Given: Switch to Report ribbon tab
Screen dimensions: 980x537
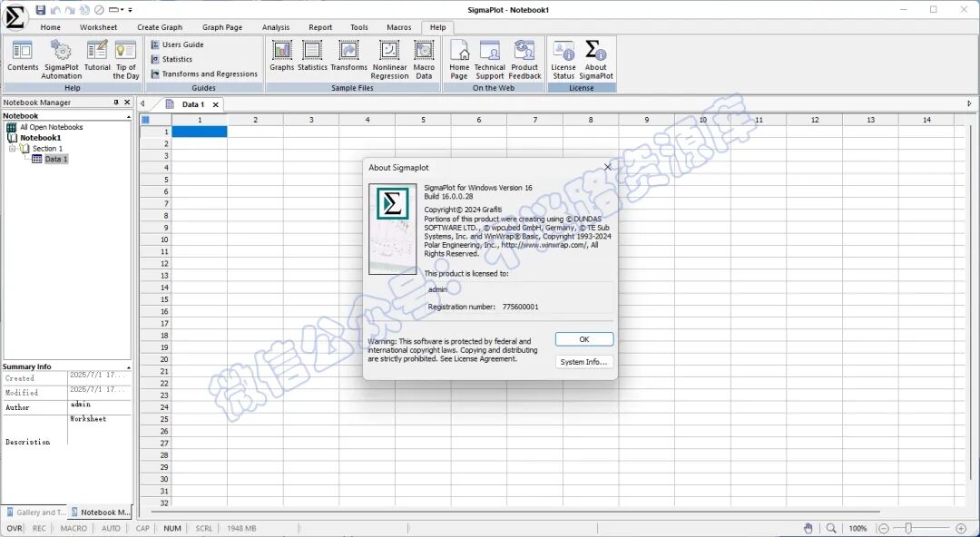Looking at the screenshot, I should coord(320,27).
